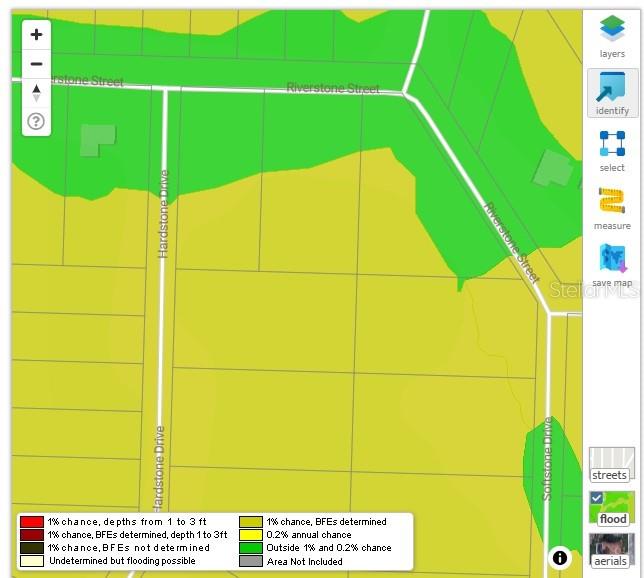Switch basemap to streets
The height and width of the screenshot is (578, 644).
pos(612,465)
